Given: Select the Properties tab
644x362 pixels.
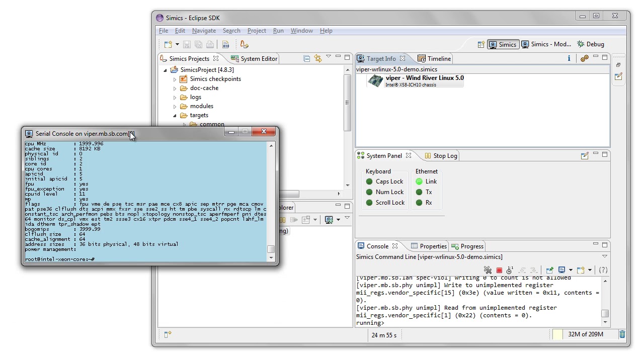Looking at the screenshot, I should (429, 246).
